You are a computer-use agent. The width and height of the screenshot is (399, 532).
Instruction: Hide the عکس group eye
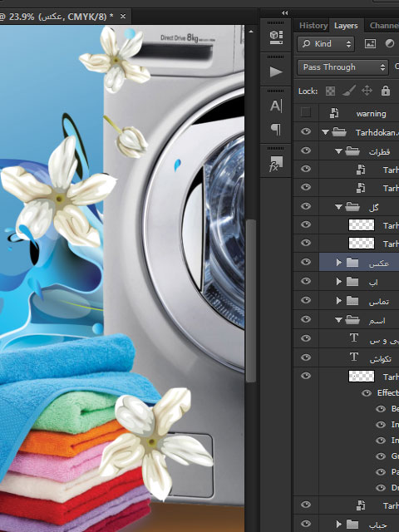tap(306, 262)
